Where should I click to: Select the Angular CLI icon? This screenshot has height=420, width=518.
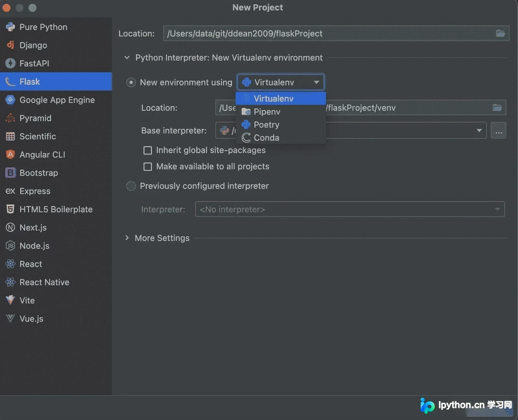(10, 155)
